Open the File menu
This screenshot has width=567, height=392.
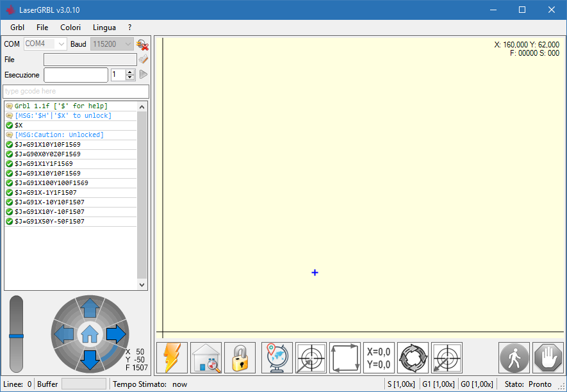(x=42, y=28)
